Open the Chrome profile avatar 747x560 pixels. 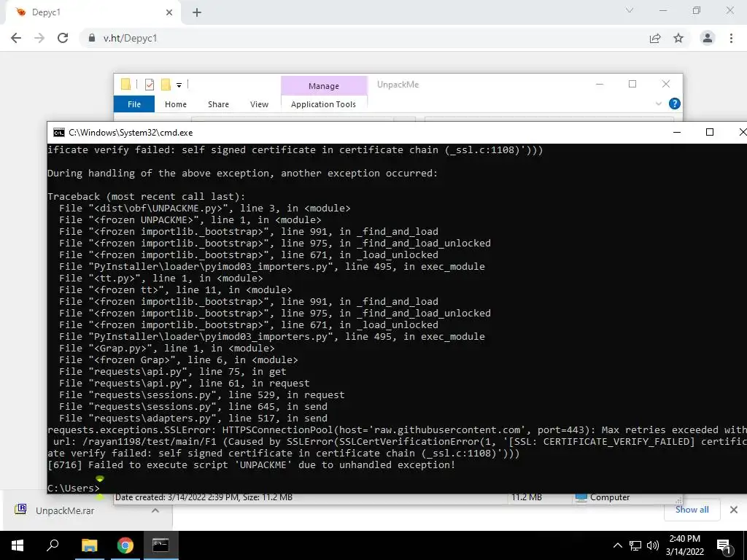(708, 38)
